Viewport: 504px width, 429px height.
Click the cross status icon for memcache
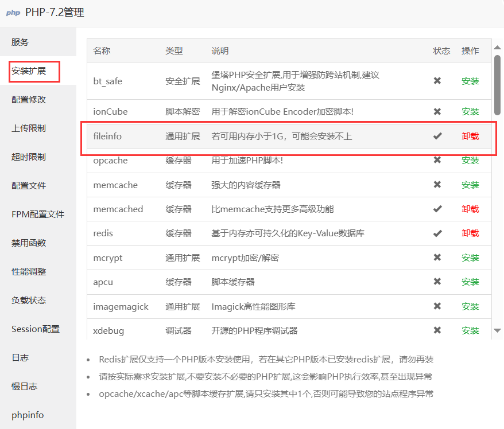point(437,185)
